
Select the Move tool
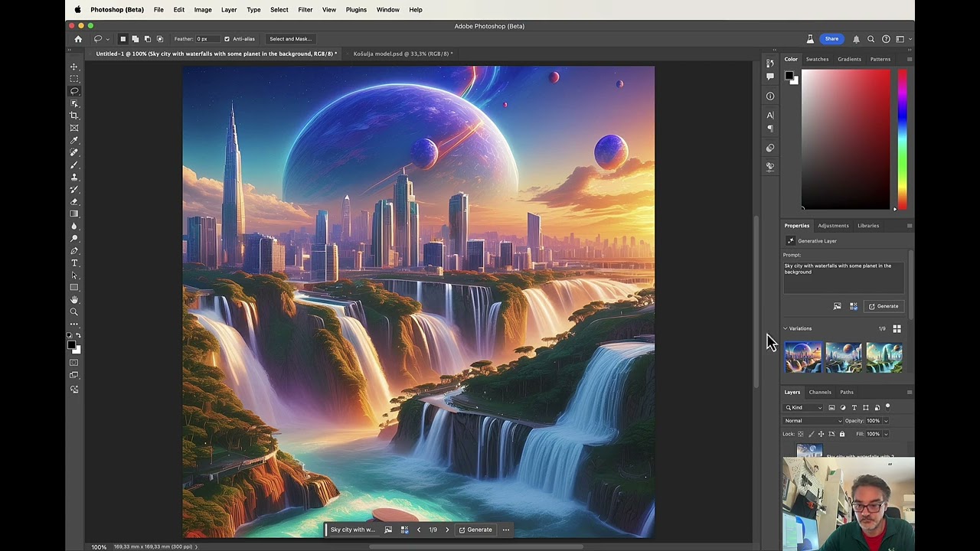pyautogui.click(x=74, y=67)
